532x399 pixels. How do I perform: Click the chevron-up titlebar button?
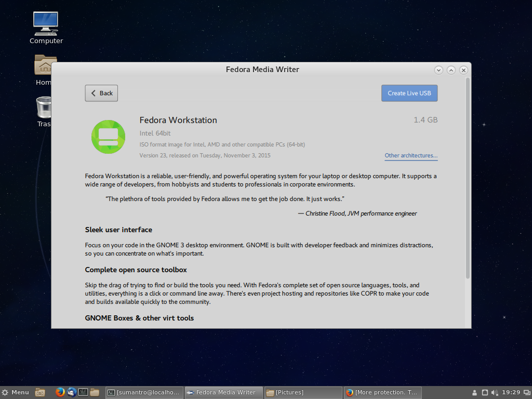(451, 70)
